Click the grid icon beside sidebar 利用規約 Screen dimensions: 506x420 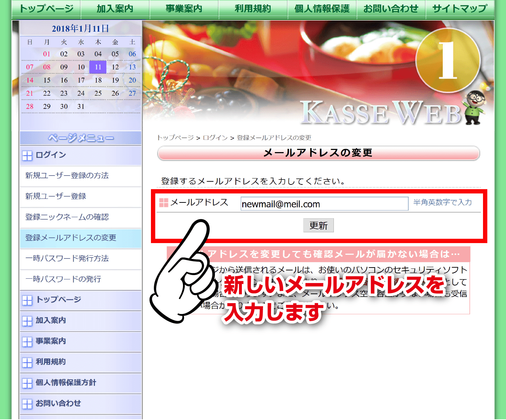pyautogui.click(x=27, y=362)
